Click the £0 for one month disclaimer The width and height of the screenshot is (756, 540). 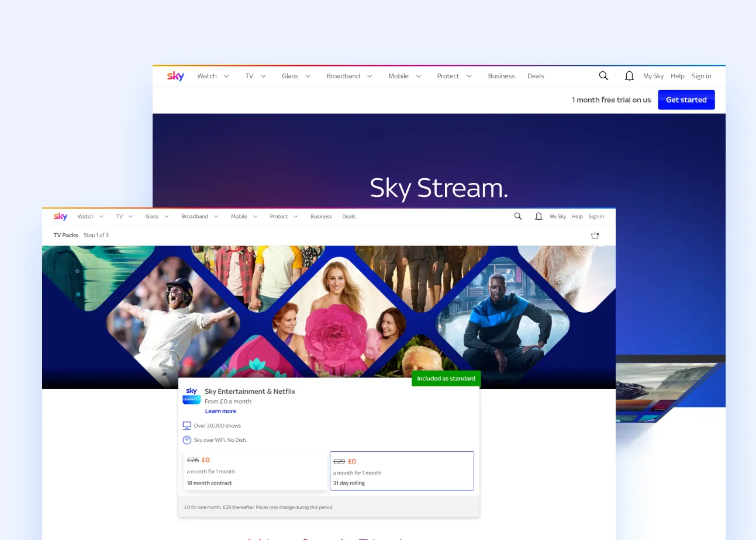click(258, 507)
